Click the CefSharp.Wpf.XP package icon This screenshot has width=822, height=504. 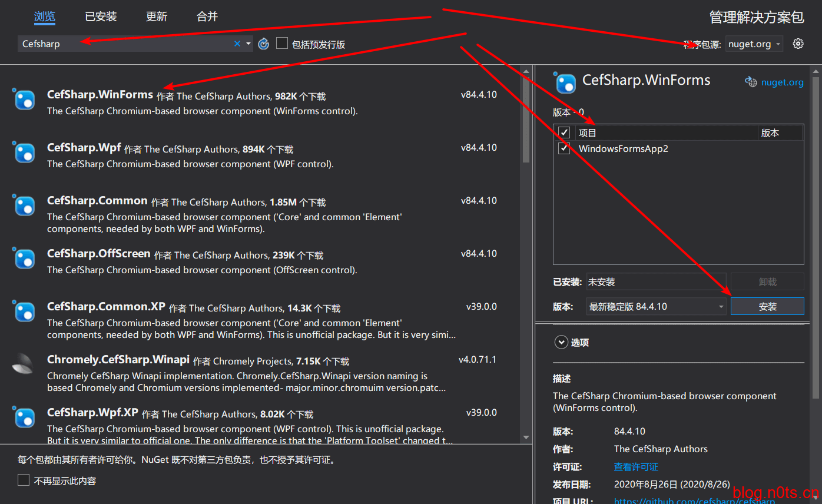pos(25,418)
